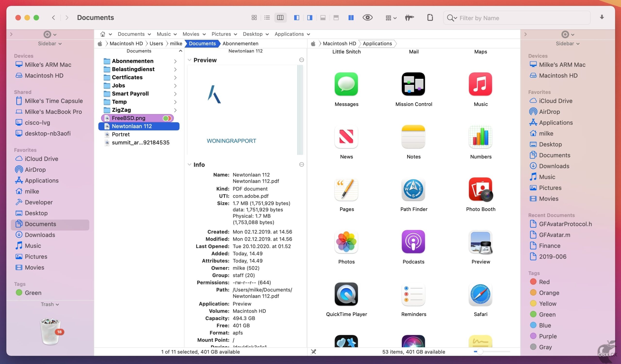
Task: Open the Documents bookmark menu
Action: (134, 34)
